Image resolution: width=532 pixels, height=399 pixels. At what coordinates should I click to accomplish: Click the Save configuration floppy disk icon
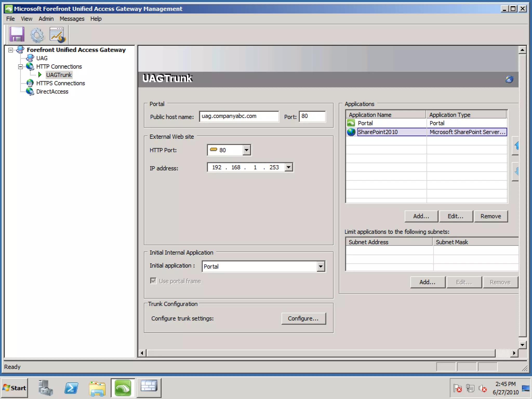17,35
